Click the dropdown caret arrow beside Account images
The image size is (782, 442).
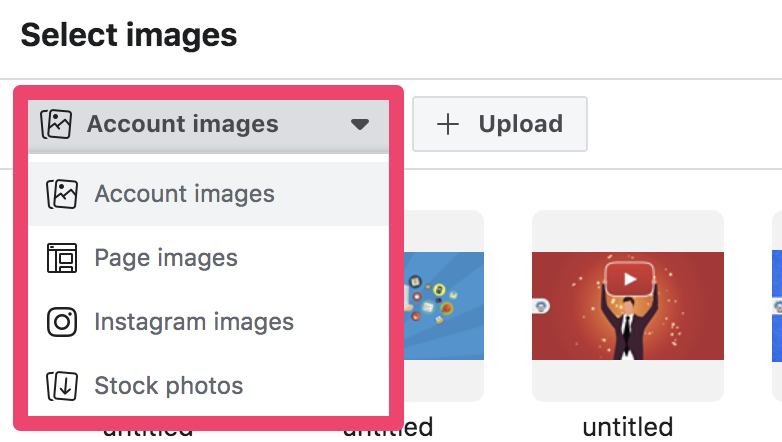(360, 124)
